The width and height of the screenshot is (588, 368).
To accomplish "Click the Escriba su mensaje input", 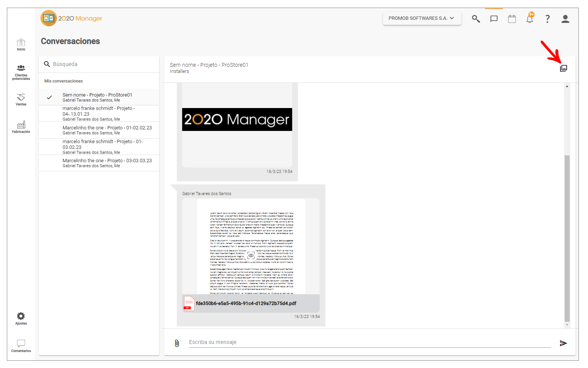I will 370,342.
